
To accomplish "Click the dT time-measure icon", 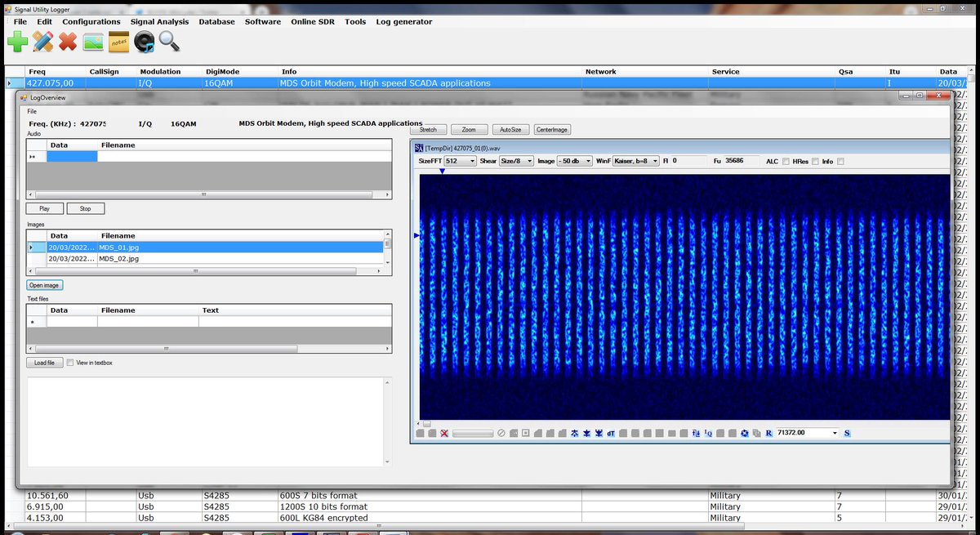I will 611,433.
